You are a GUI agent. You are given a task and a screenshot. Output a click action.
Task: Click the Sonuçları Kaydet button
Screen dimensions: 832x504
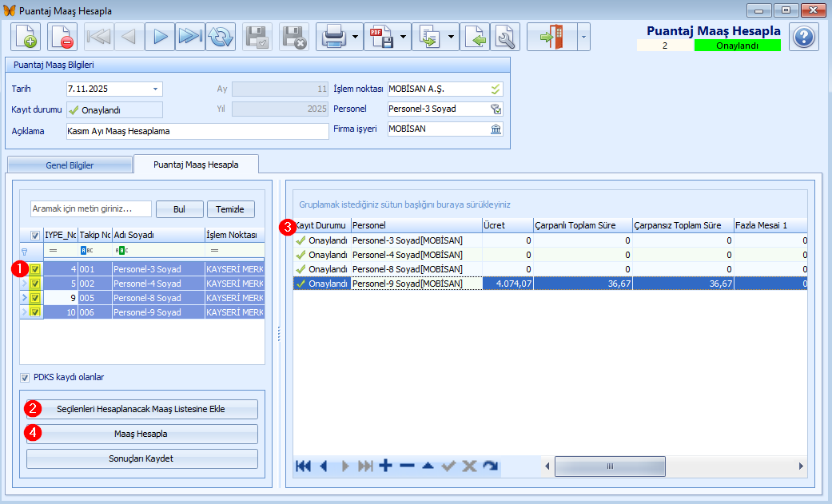(142, 458)
